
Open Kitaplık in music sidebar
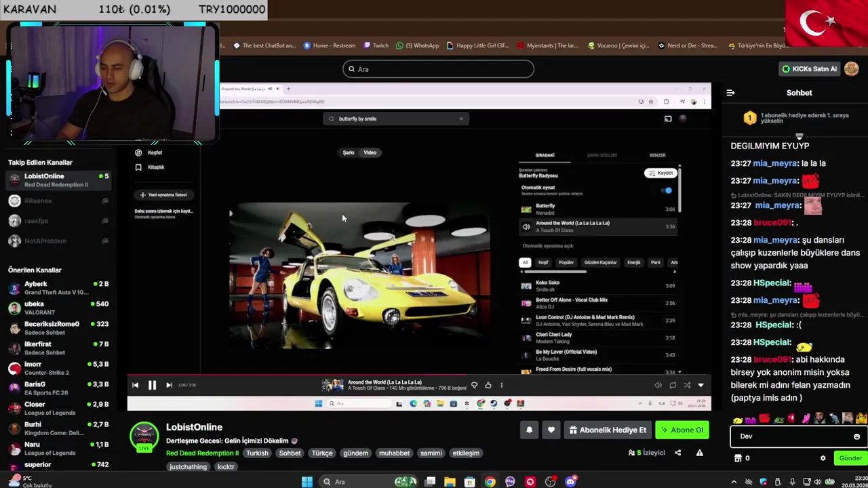tap(151, 167)
